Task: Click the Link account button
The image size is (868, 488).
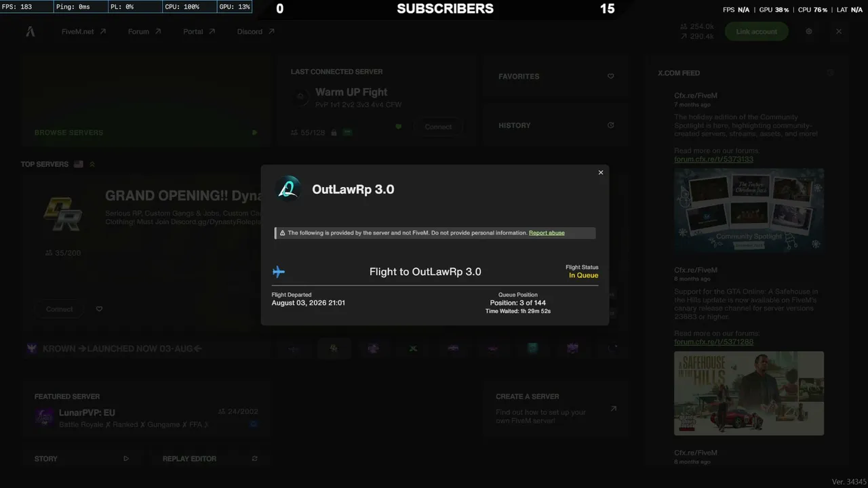Action: click(757, 32)
